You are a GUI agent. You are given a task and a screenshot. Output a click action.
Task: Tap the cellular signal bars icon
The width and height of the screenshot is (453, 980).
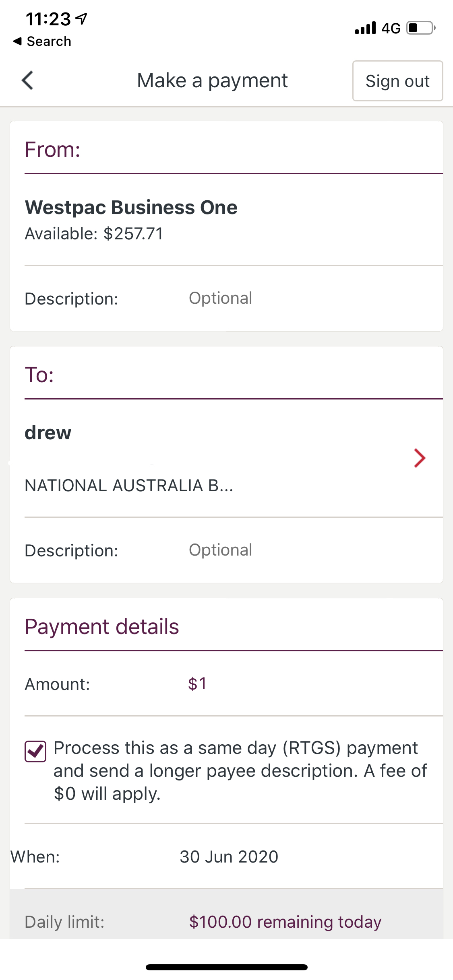click(x=365, y=28)
